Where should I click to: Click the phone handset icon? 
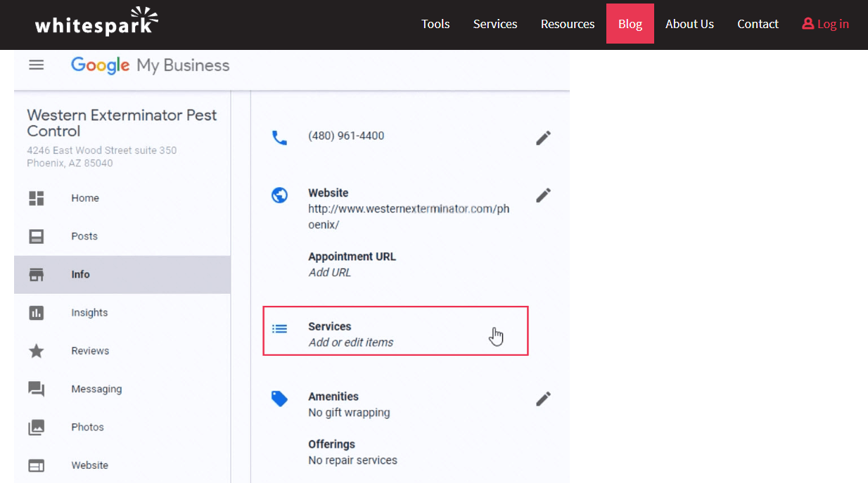click(x=279, y=137)
